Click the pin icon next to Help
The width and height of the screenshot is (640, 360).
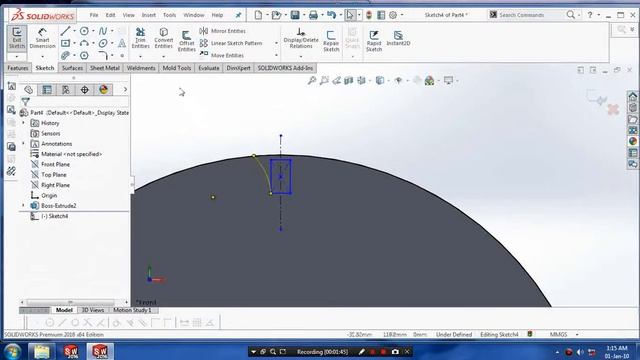pos(238,15)
